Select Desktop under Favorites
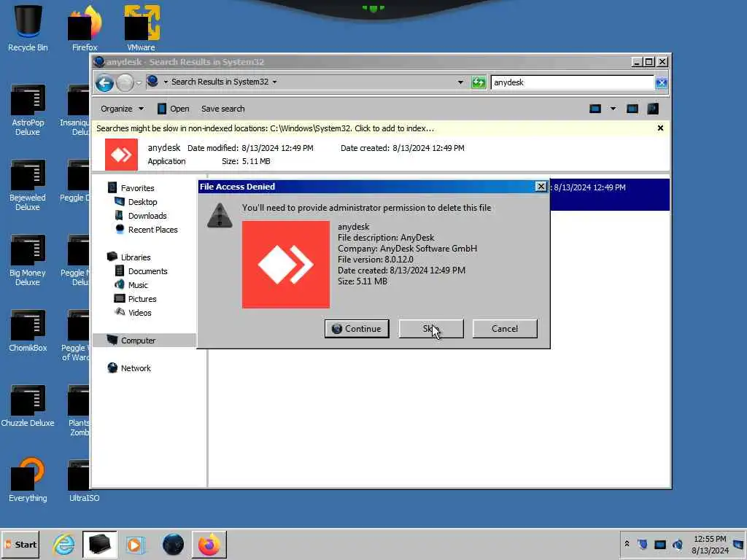This screenshot has height=560, width=747. 142,202
